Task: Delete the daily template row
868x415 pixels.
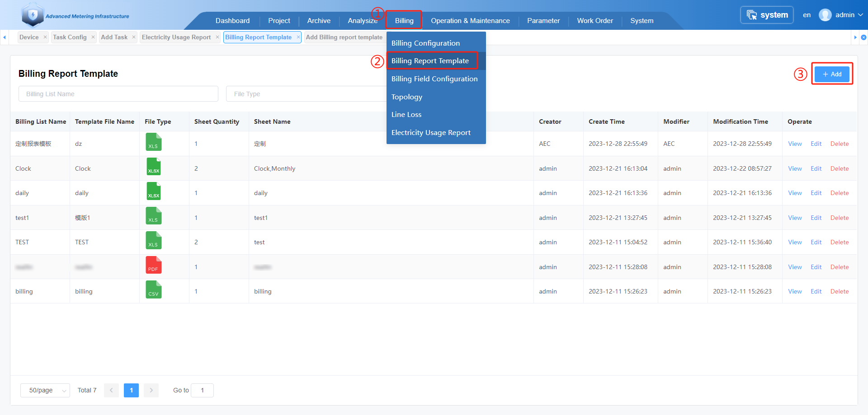Action: click(x=840, y=193)
